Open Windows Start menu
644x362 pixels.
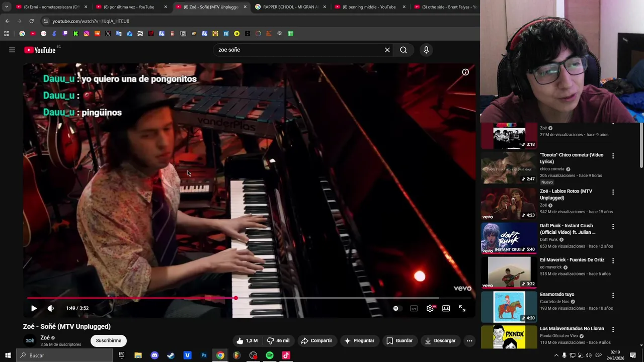click(8, 355)
